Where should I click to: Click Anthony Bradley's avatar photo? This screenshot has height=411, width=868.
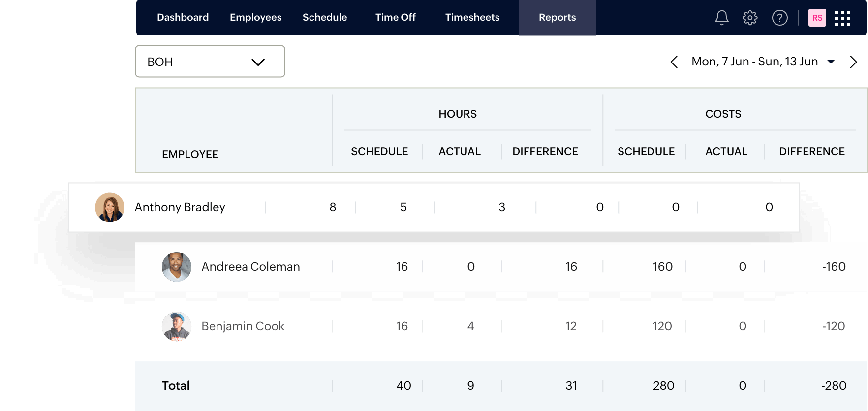pos(110,207)
